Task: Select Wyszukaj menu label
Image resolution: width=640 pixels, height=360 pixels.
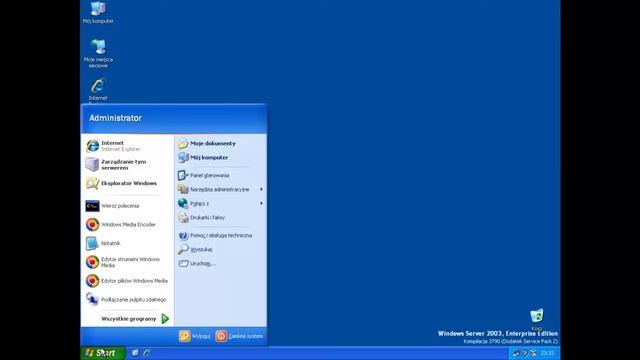Action: point(201,249)
